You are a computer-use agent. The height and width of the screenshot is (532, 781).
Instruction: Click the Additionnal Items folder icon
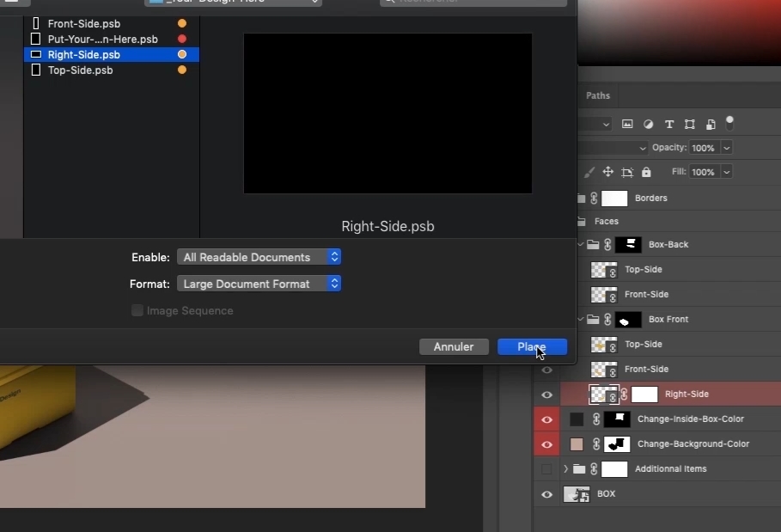579,468
